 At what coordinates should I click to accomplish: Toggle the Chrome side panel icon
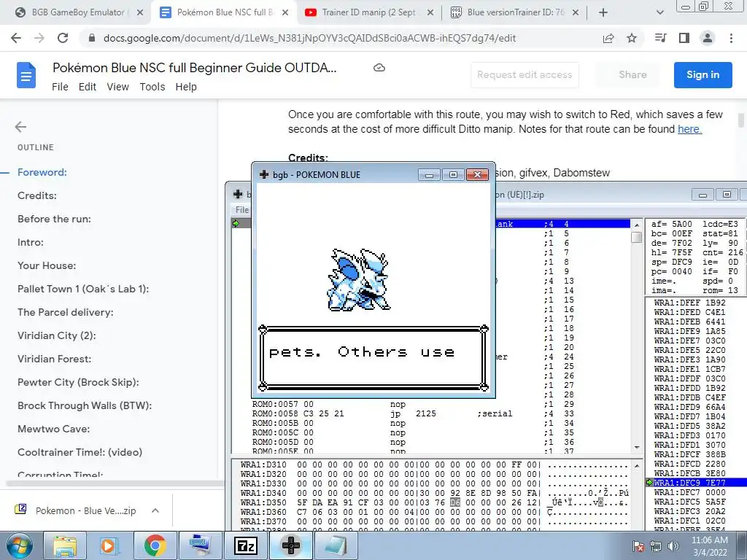[684, 38]
